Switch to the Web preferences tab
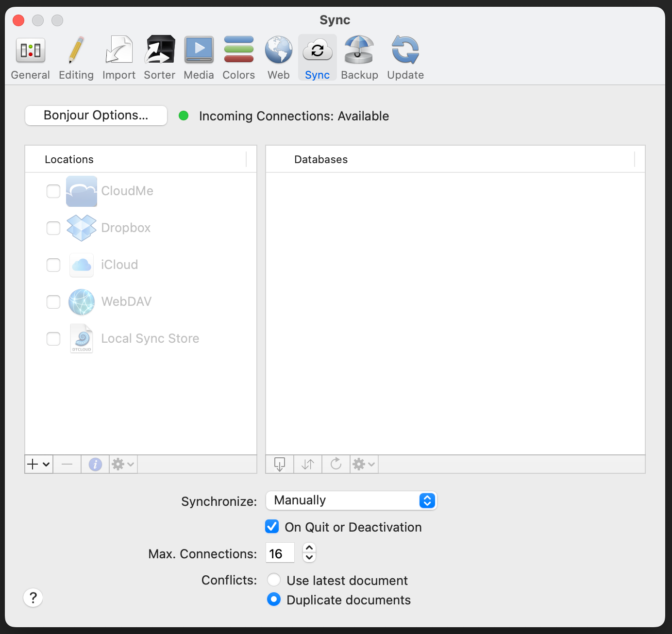672x634 pixels. [x=278, y=58]
